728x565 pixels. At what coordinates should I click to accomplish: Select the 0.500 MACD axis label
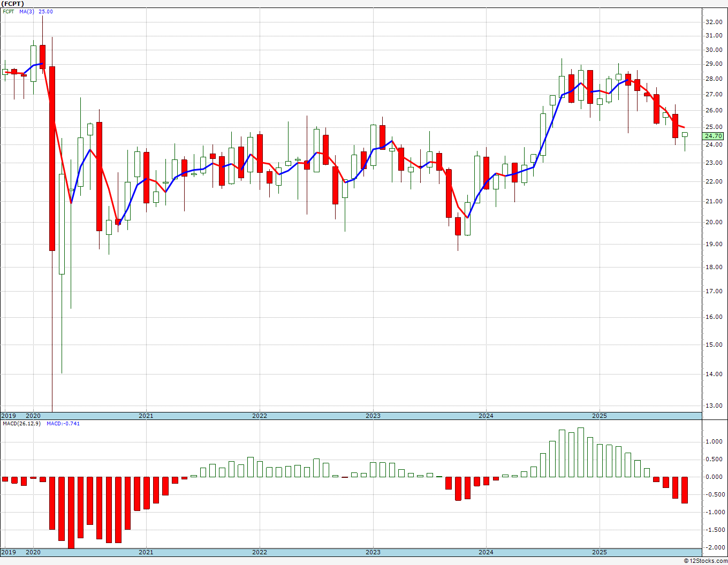(714, 459)
